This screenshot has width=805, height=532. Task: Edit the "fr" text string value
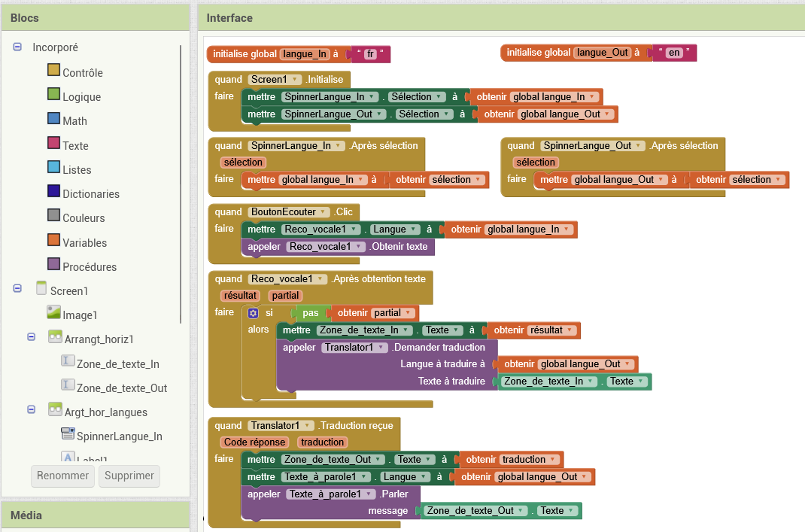(370, 54)
